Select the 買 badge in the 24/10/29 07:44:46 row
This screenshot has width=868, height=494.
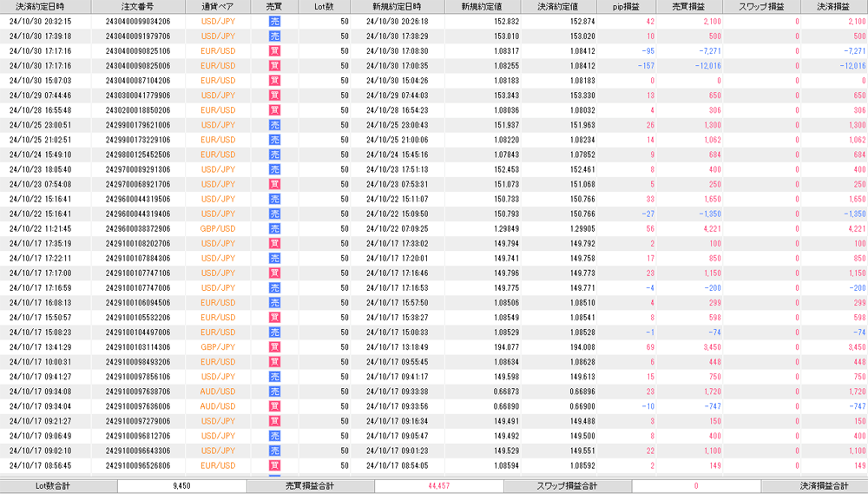coord(274,96)
